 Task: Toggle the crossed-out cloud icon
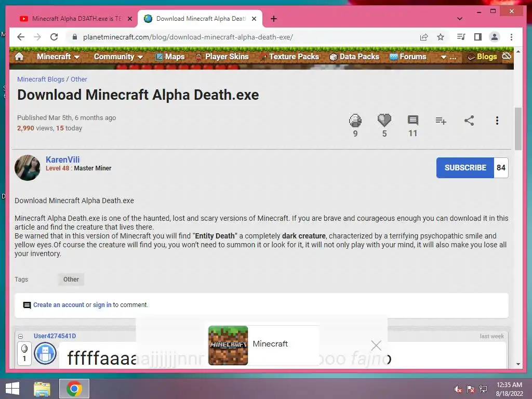507,56
